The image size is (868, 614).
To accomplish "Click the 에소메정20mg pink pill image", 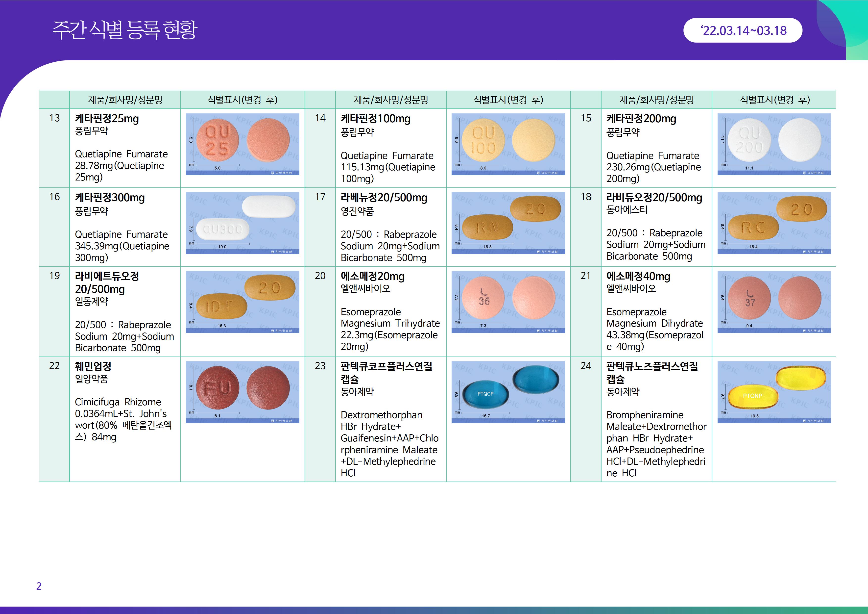I will click(508, 302).
